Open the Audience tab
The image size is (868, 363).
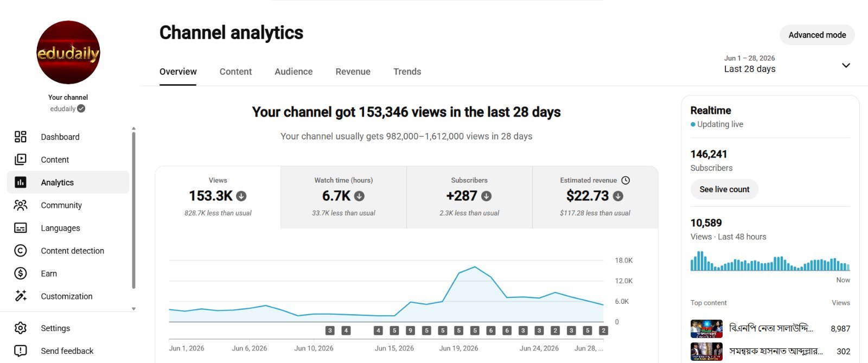coord(293,72)
